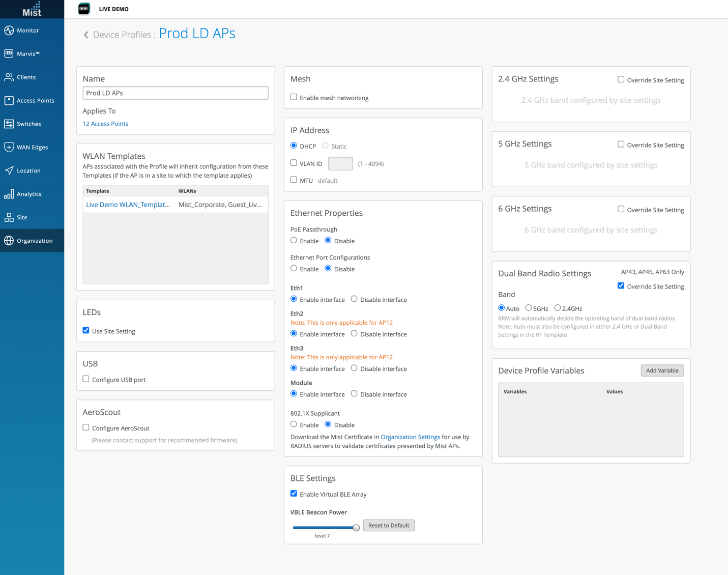Screen dimensions: 728x575
Task: Click the Marvis assistant icon in sidebar
Action: [9, 53]
